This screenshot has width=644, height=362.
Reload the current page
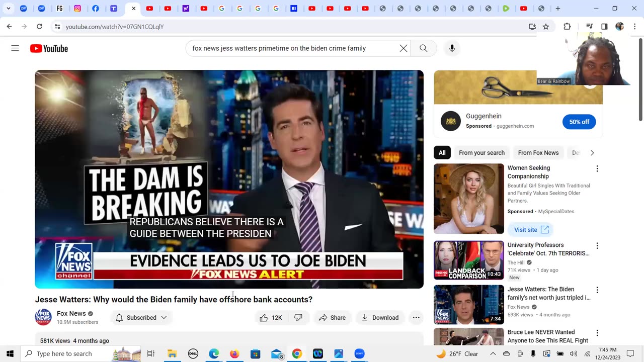pyautogui.click(x=39, y=27)
